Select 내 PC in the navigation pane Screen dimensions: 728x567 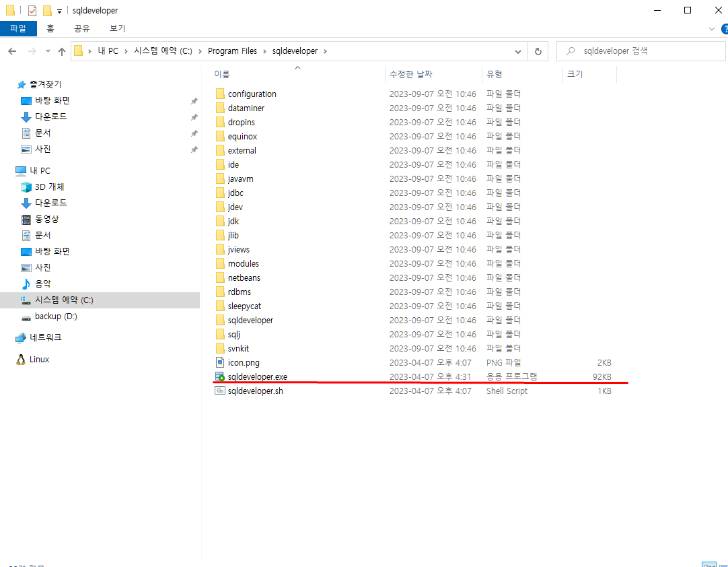click(x=40, y=170)
